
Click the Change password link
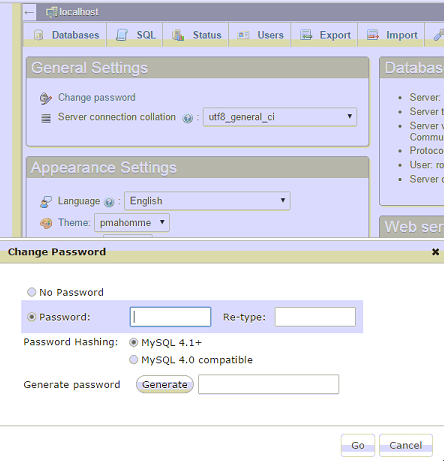[x=97, y=97]
